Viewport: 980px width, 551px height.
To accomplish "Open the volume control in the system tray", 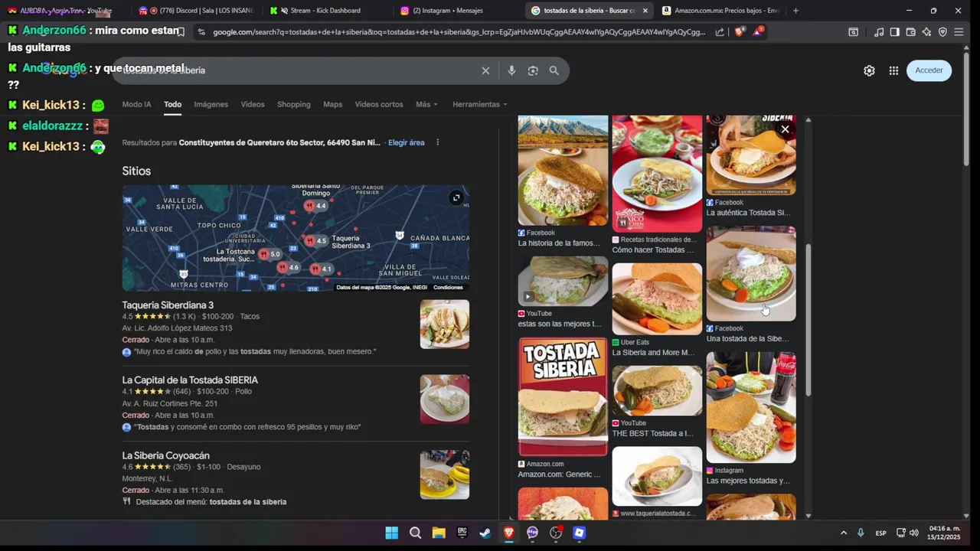I will tap(914, 533).
